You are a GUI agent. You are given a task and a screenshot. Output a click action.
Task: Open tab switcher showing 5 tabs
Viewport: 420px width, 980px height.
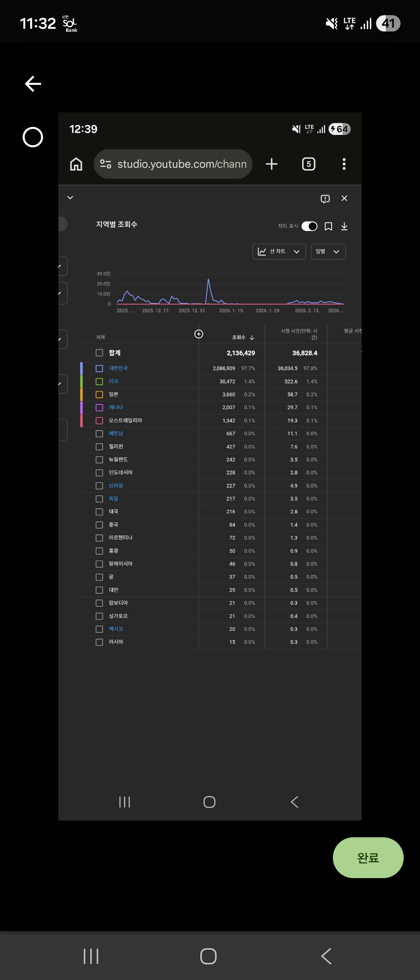coord(309,164)
